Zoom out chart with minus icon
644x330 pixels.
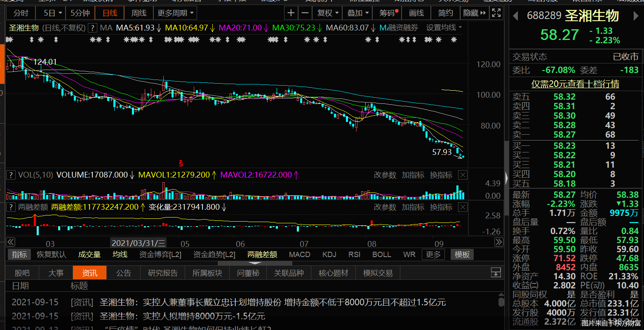(305, 13)
